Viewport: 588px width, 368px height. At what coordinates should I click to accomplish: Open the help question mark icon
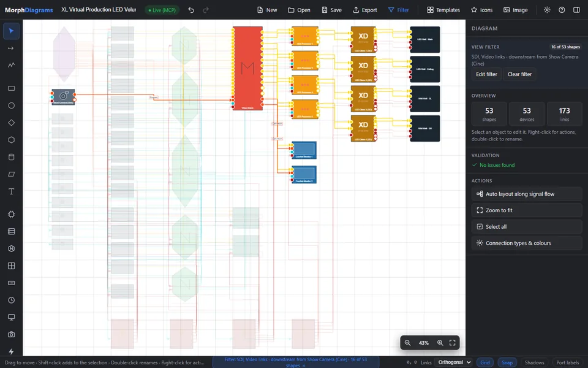pyautogui.click(x=562, y=10)
